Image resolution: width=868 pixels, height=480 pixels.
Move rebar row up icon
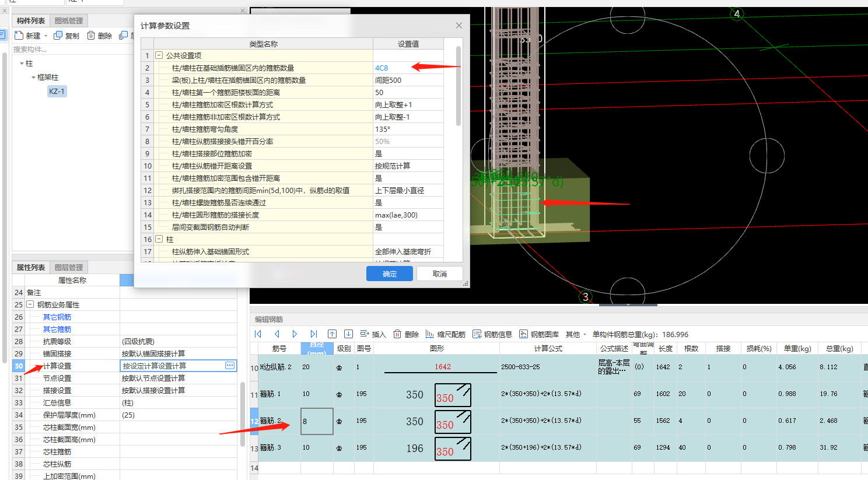pos(332,334)
